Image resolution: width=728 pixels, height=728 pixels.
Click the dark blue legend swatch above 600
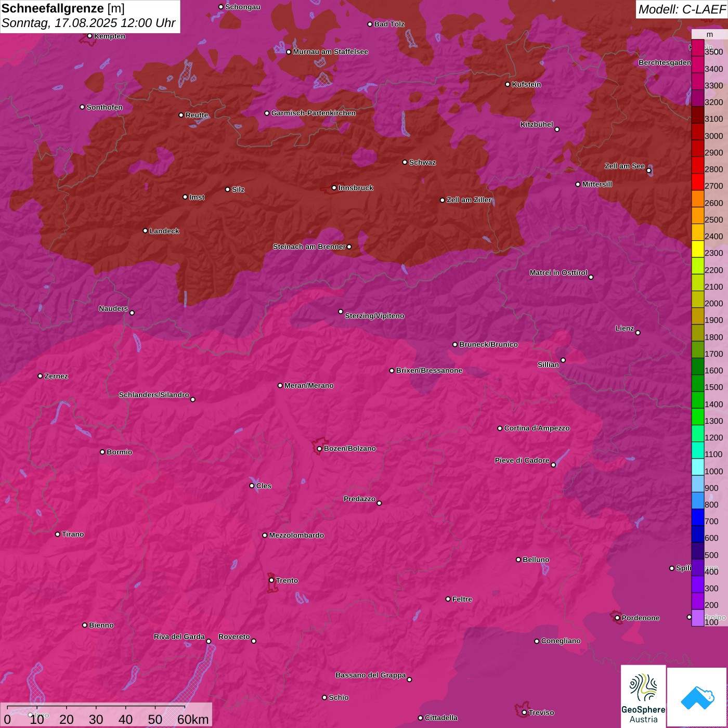(x=697, y=534)
